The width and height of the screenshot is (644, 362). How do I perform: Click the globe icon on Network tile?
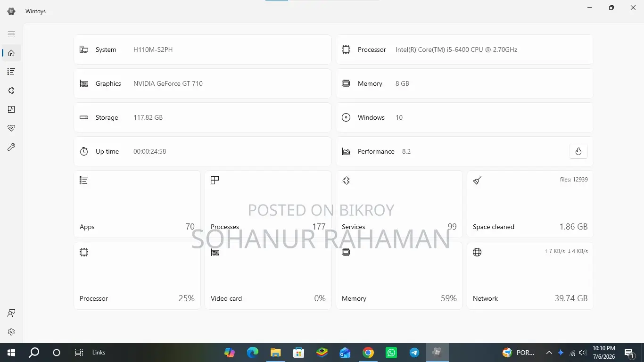(477, 252)
